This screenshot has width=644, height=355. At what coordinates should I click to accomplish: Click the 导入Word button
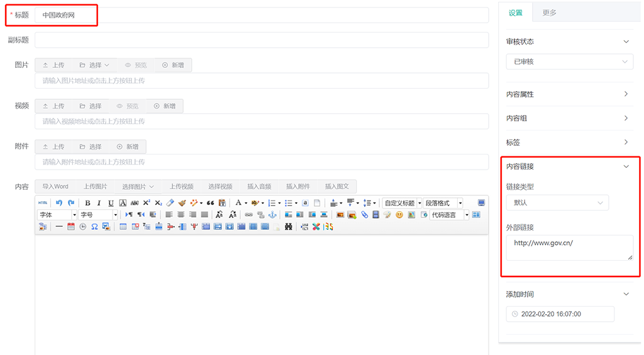tap(55, 187)
